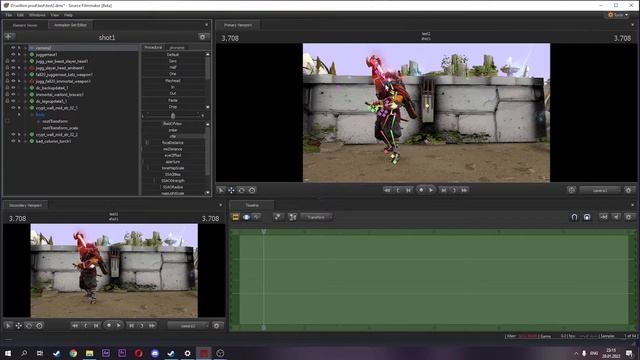
Task: Toggle frame snapping magnet in Timeline
Action: [574, 217]
